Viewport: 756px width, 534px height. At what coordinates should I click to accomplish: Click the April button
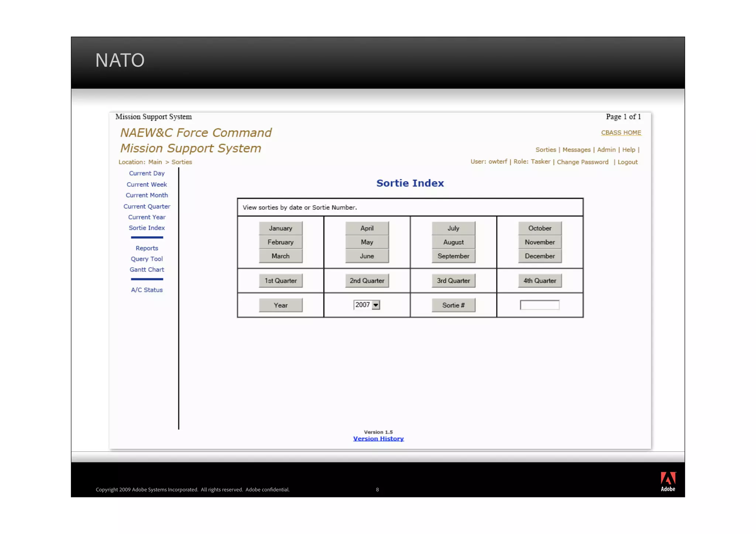pyautogui.click(x=367, y=228)
